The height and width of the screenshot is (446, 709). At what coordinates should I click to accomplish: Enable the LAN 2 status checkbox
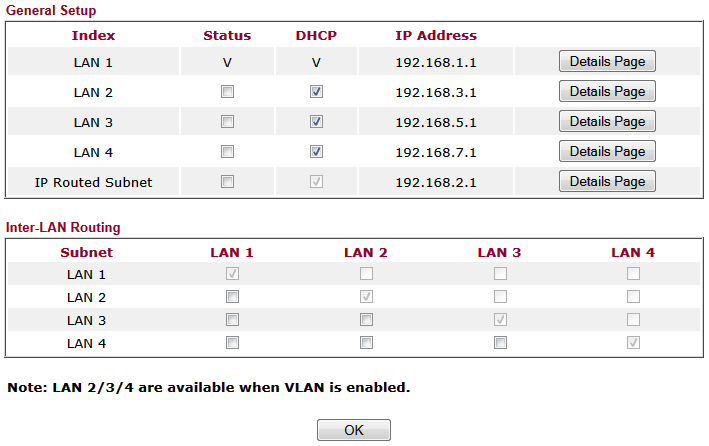pyautogui.click(x=227, y=92)
